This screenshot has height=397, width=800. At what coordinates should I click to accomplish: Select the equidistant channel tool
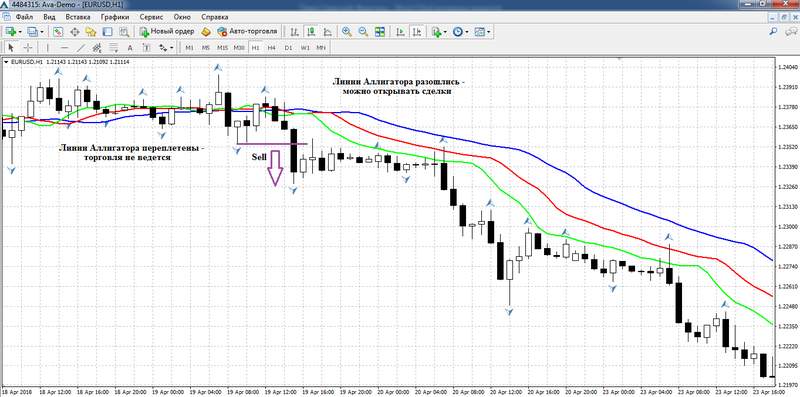(97, 47)
